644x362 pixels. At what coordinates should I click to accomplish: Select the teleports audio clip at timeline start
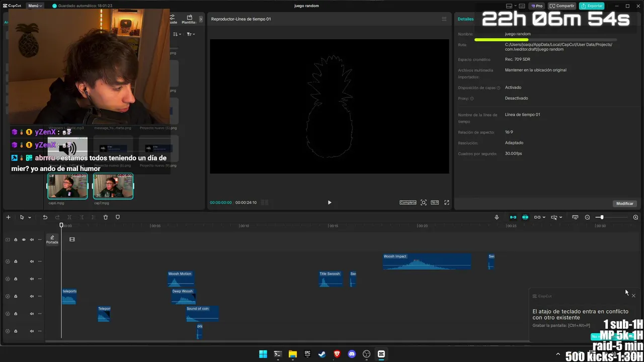[69, 297]
